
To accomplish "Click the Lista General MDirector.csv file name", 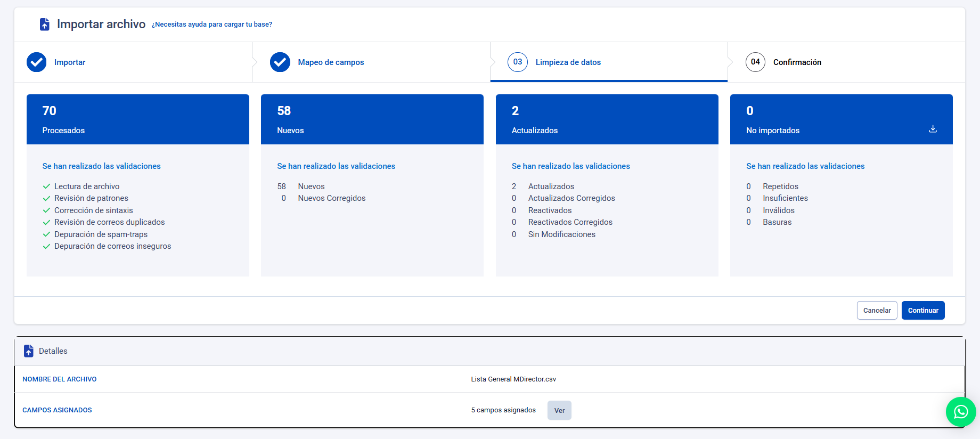I will [x=513, y=379].
